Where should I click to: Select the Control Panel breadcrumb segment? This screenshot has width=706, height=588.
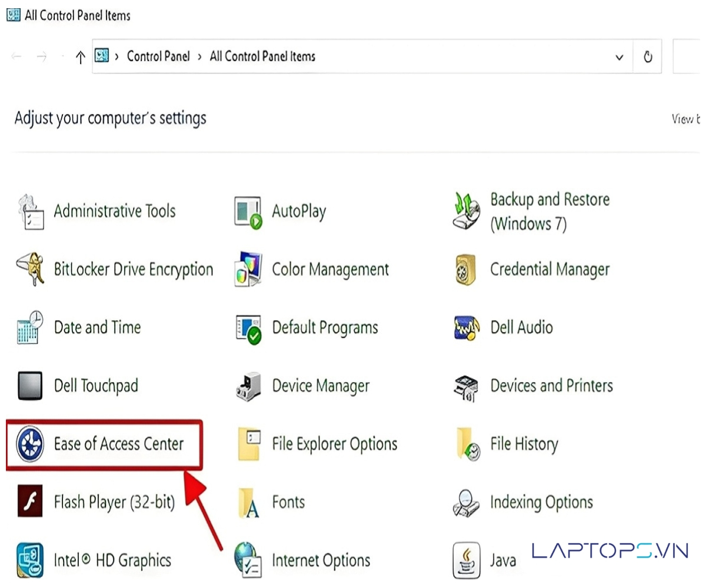(x=158, y=56)
